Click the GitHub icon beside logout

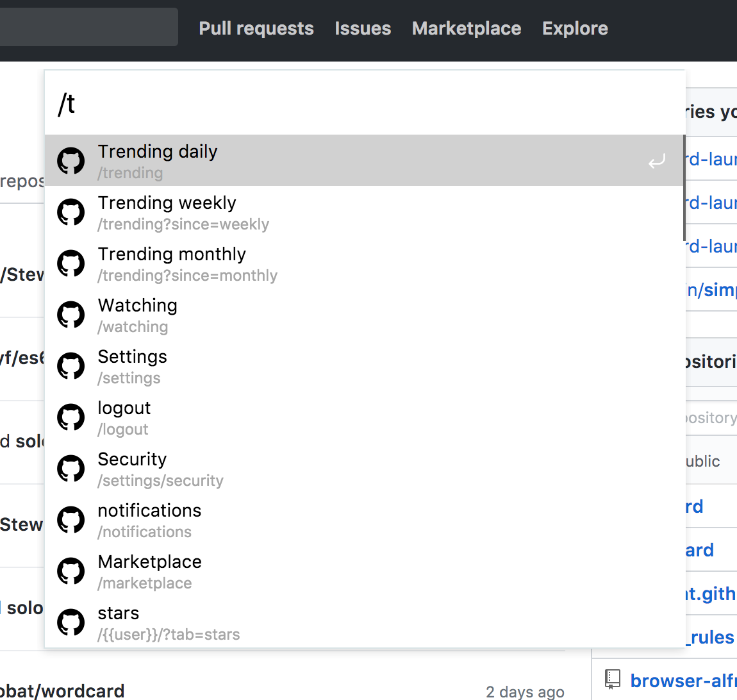point(71,417)
